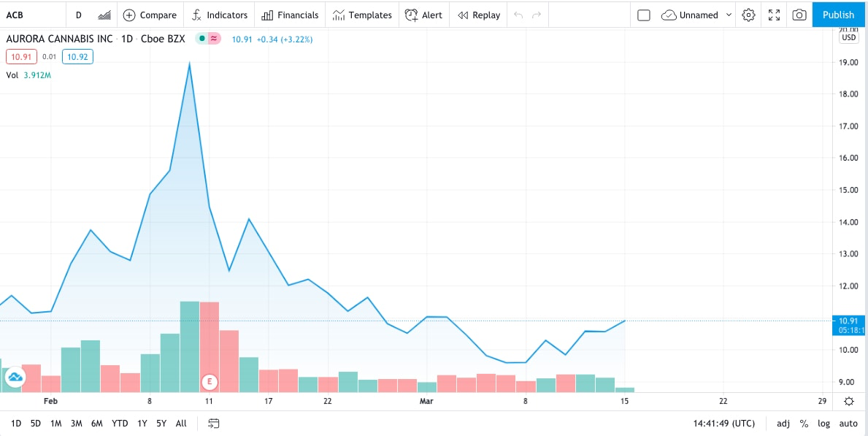Screen dimensions: 868x436
Task: Set time range to 5D
Action: [x=36, y=424]
